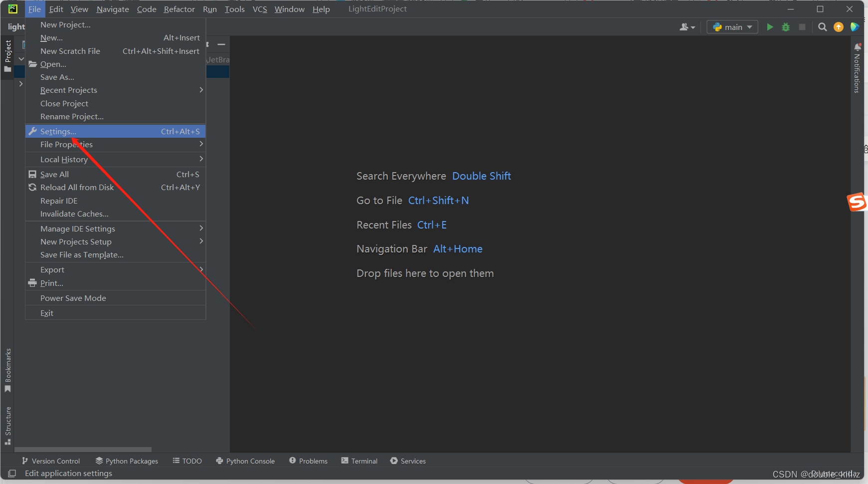The width and height of the screenshot is (868, 484).
Task: Hide the Project panel with minus icon
Action: (221, 44)
